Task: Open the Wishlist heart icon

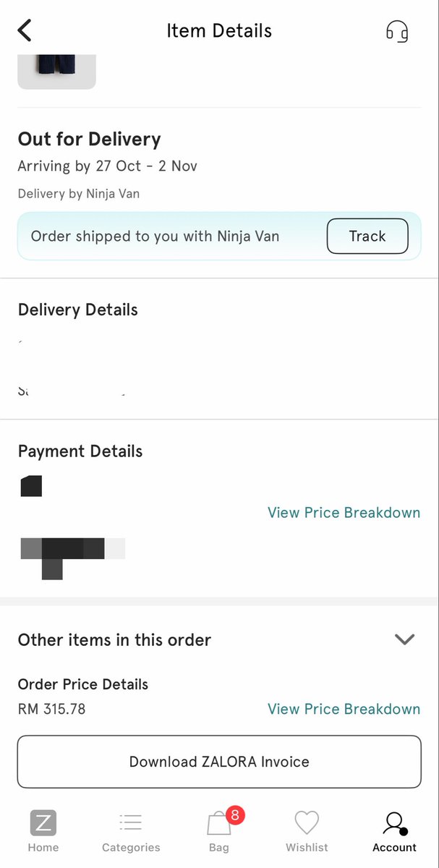Action: [307, 823]
